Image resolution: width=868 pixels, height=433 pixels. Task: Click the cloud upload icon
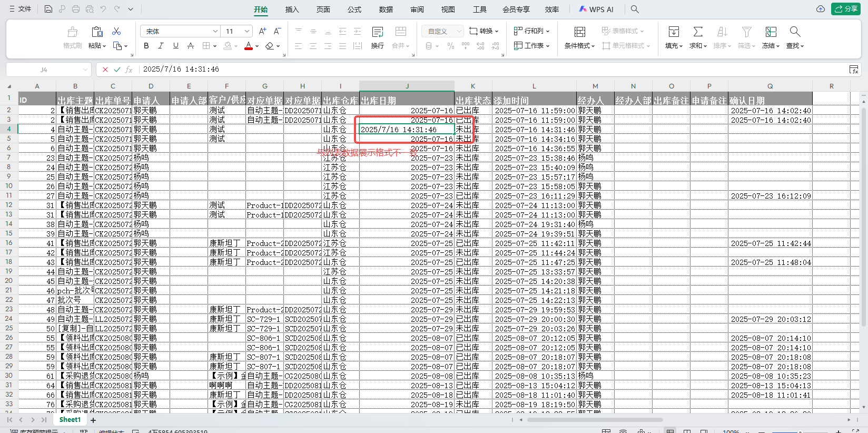820,9
